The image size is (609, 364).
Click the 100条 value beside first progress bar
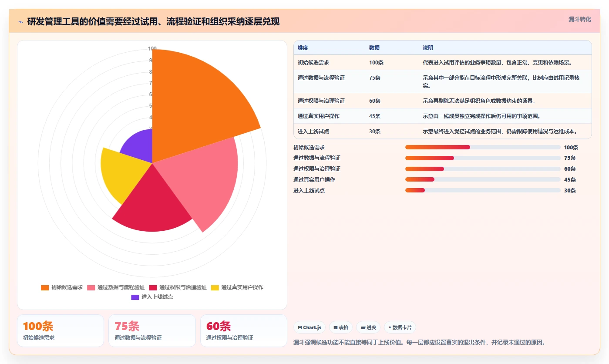click(x=571, y=148)
